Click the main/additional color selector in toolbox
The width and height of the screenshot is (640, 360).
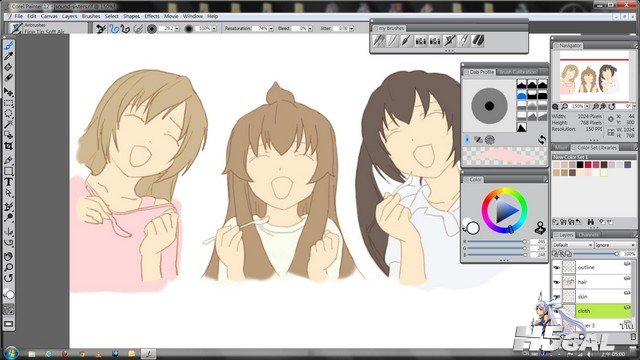pos(9,293)
